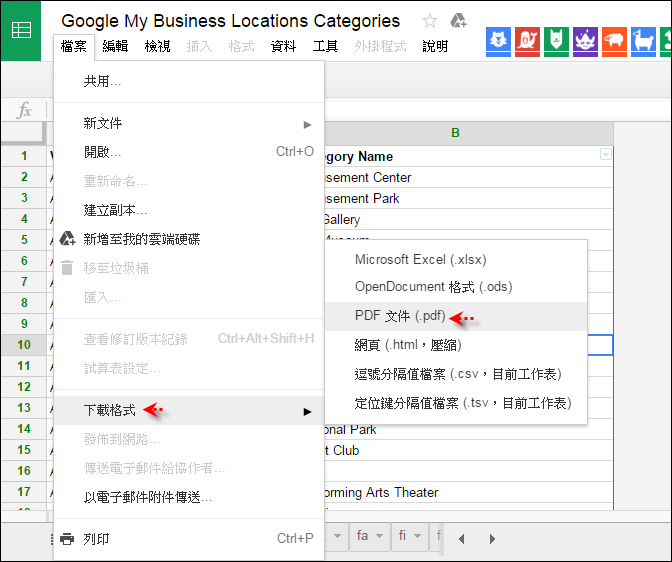Open the 編輯 menu

coord(115,46)
